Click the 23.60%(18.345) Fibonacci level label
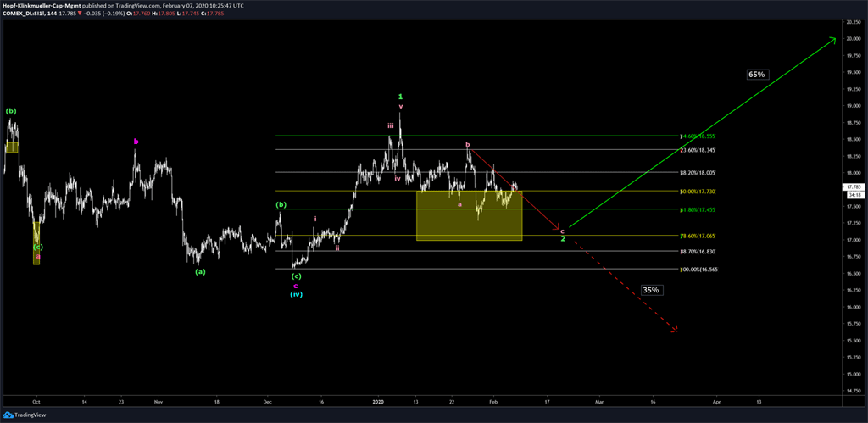The width and height of the screenshot is (868, 423). click(x=698, y=150)
